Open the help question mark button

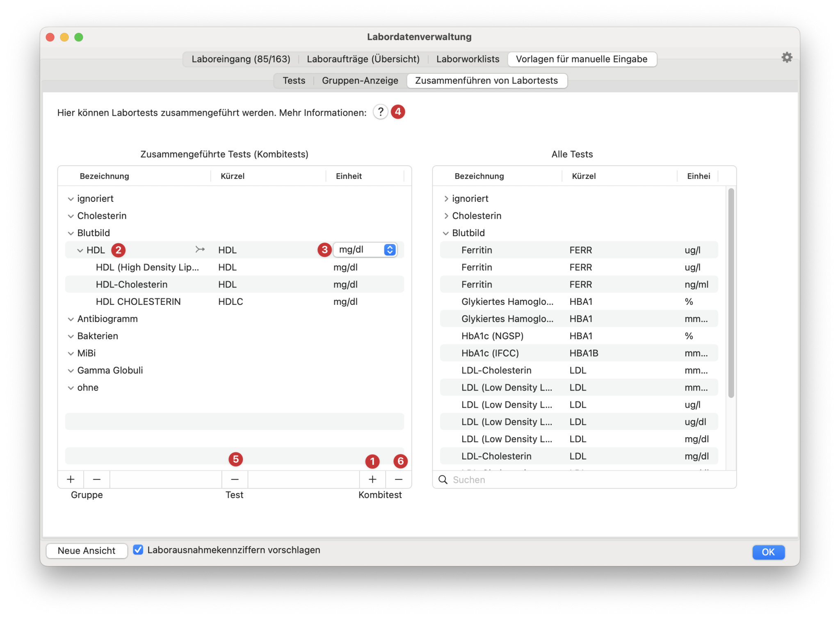(380, 112)
